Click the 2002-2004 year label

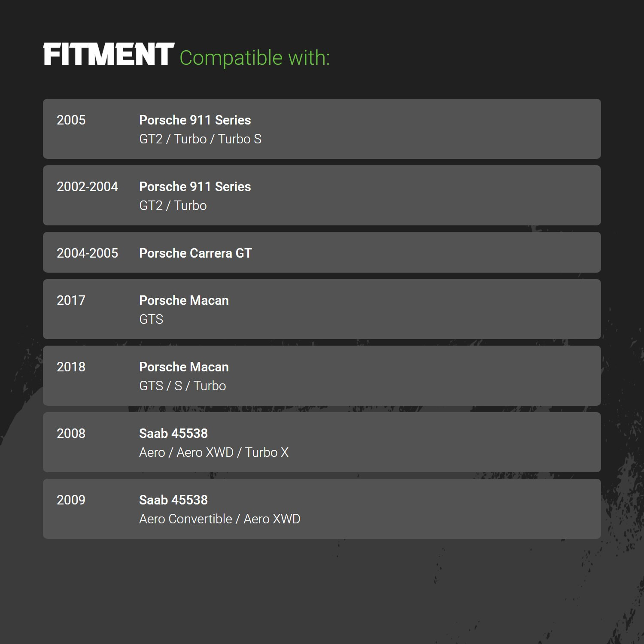tap(87, 187)
